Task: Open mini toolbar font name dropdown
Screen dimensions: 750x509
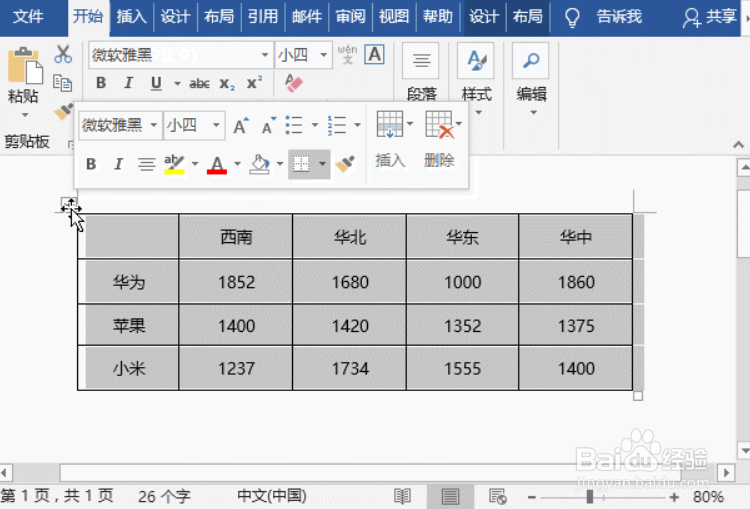Action: 154,125
